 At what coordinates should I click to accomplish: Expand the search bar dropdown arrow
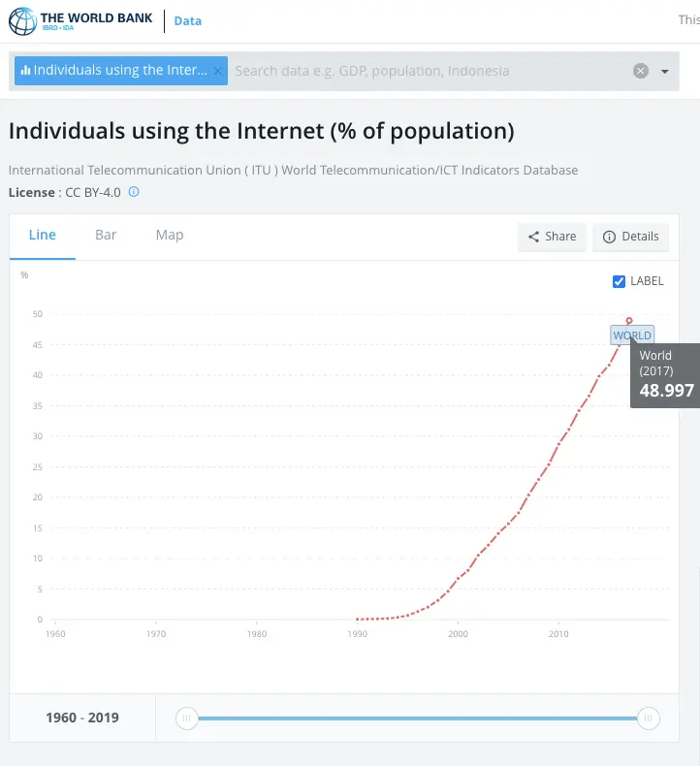[x=665, y=72]
